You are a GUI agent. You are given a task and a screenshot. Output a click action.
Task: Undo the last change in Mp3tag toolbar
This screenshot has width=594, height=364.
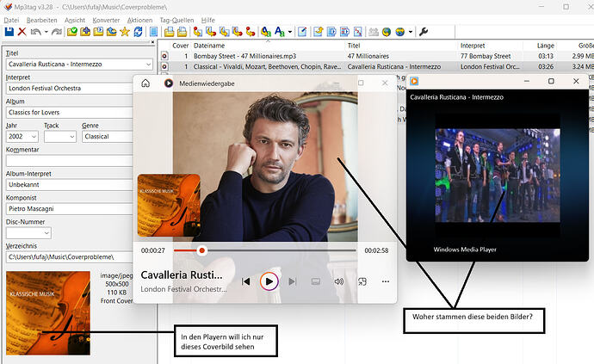click(35, 32)
